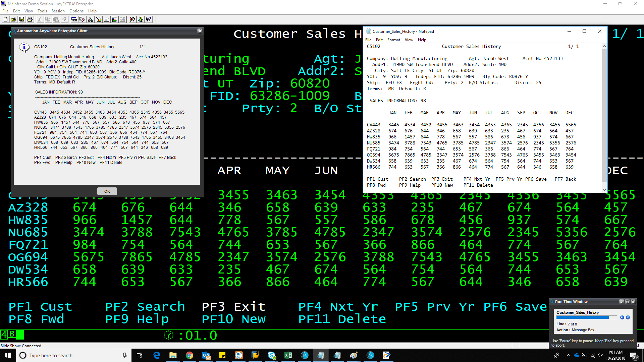
Task: Open the Session menu in myEXTRA
Action: (x=58, y=11)
